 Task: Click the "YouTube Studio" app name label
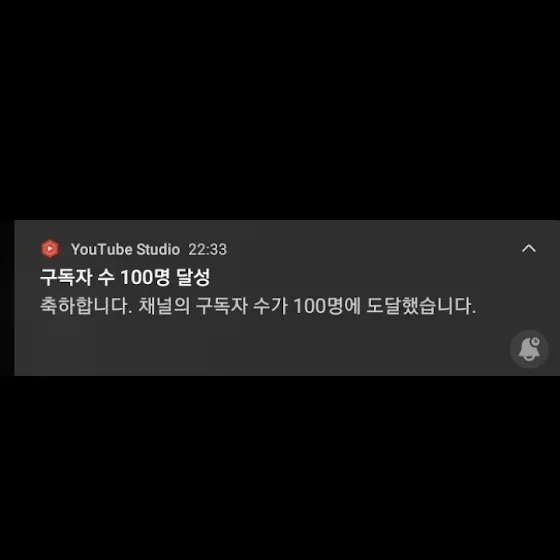[125, 249]
